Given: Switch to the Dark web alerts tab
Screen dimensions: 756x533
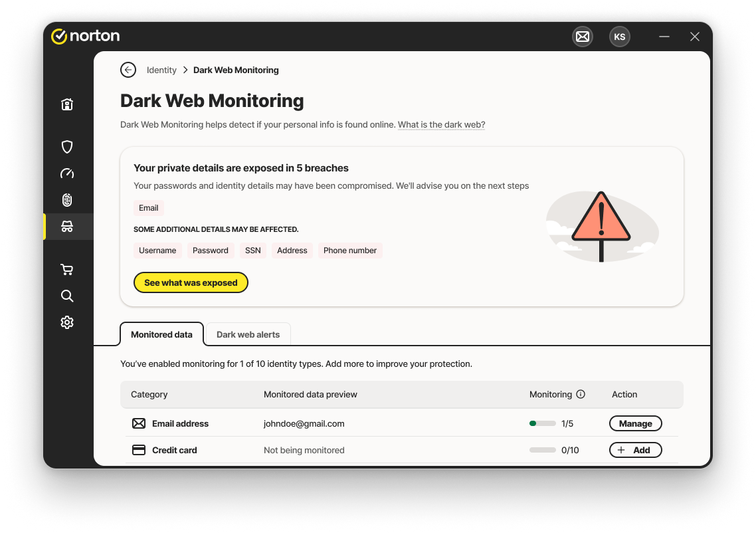Looking at the screenshot, I should coord(248,334).
